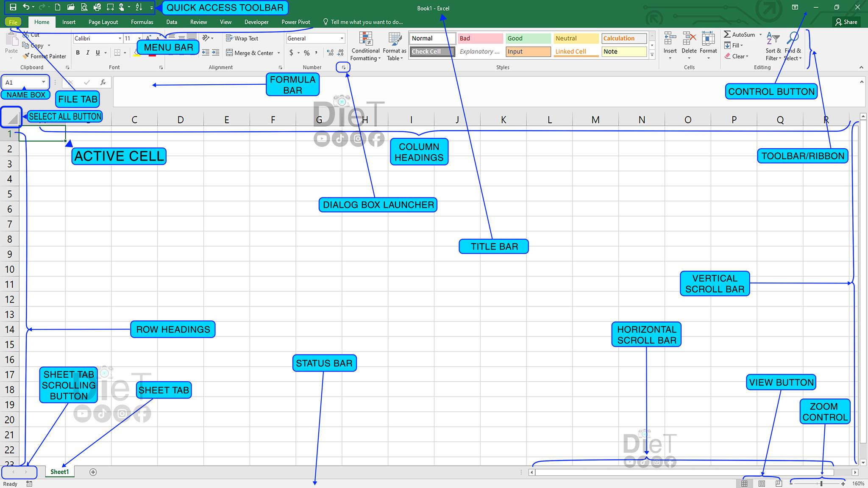
Task: Open Number group dialog box launcher
Action: click(x=344, y=67)
